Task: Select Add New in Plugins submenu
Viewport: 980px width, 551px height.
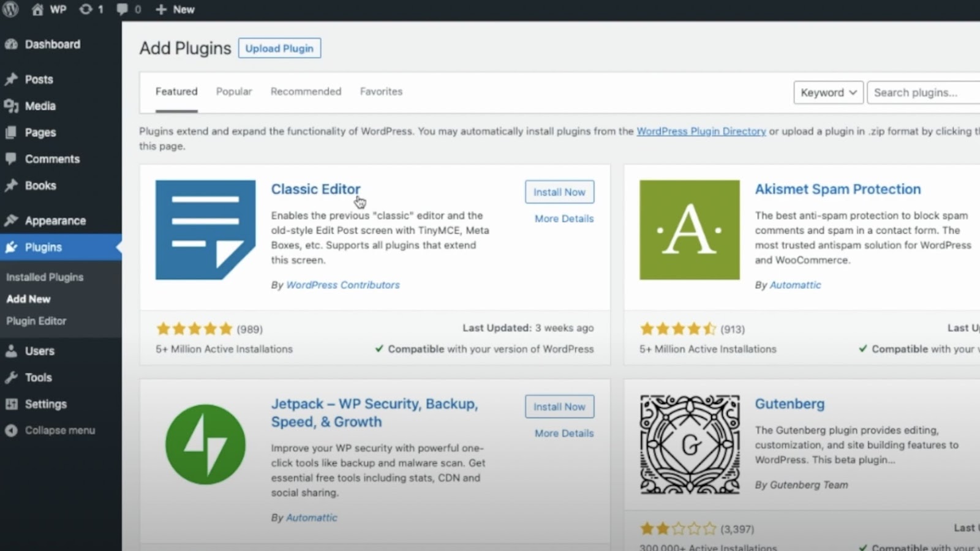Action: 28,299
